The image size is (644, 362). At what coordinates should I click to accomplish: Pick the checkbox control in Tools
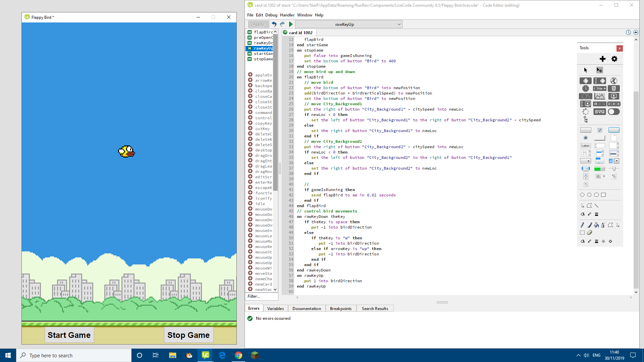click(x=600, y=130)
